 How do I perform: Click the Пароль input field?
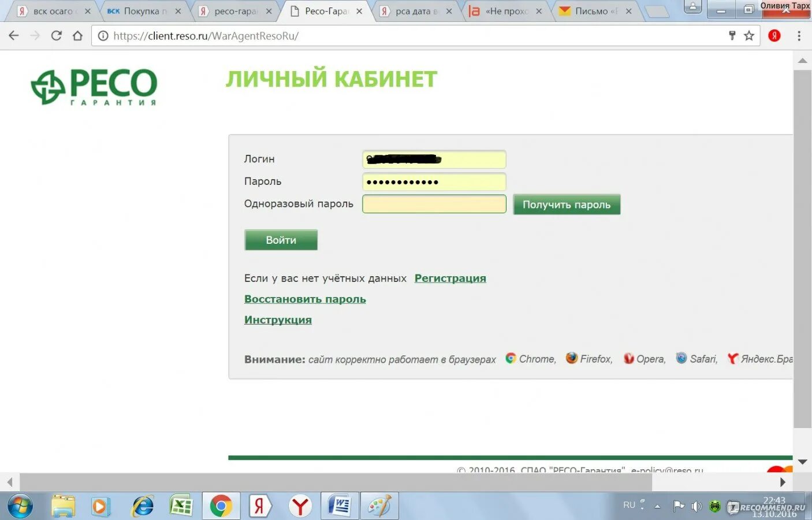coord(434,181)
